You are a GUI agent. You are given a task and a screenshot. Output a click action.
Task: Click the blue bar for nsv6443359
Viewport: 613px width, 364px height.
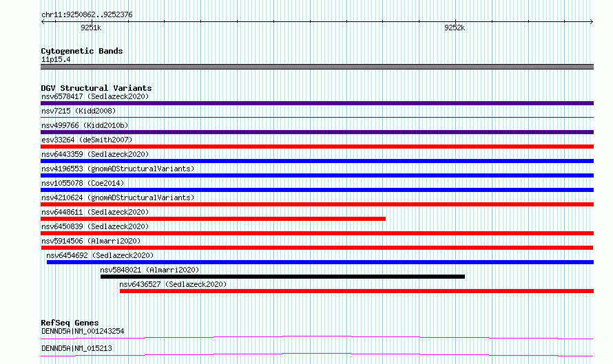(x=317, y=161)
